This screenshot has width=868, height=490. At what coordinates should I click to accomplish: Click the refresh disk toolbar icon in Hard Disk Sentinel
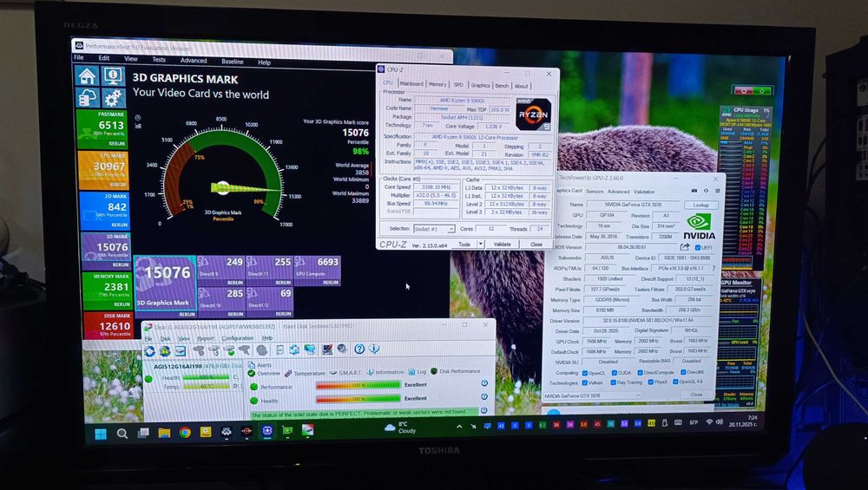pos(149,350)
